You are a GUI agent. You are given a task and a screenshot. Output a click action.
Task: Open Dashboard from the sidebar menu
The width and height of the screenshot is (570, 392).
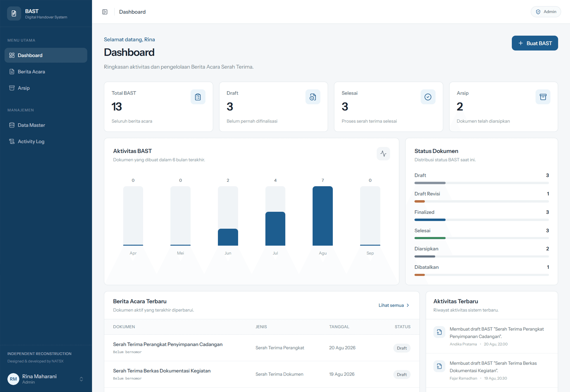click(x=46, y=55)
